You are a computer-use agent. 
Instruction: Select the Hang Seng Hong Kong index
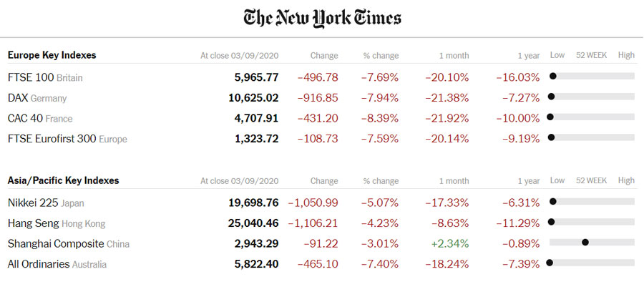point(57,223)
